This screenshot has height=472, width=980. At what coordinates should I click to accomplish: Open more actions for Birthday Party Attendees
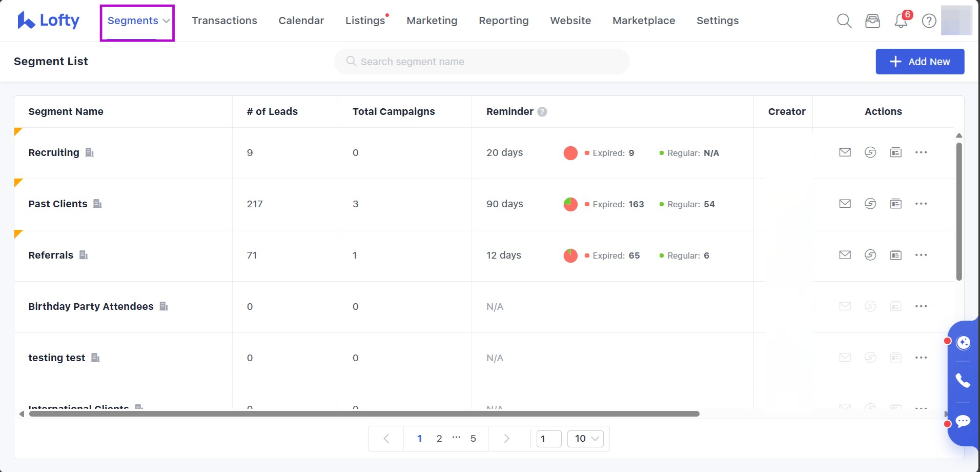tap(921, 306)
